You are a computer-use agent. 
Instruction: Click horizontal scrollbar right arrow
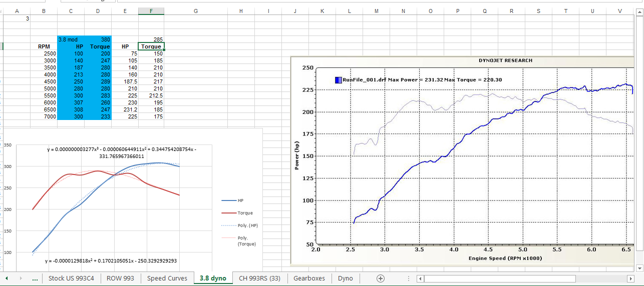coord(630,278)
